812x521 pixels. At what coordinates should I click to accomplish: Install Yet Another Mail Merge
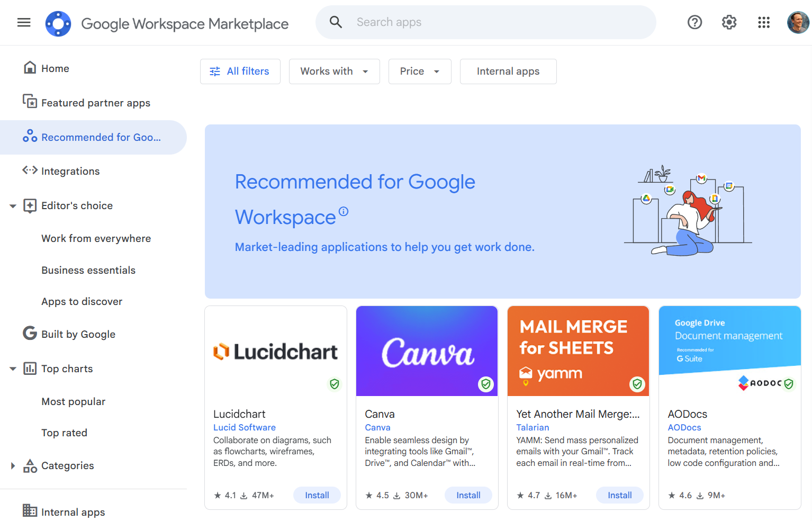tap(620, 495)
